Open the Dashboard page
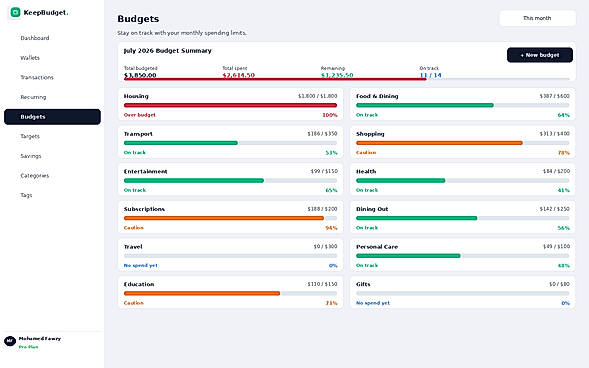Viewport: 589px width, 368px height. (x=35, y=38)
